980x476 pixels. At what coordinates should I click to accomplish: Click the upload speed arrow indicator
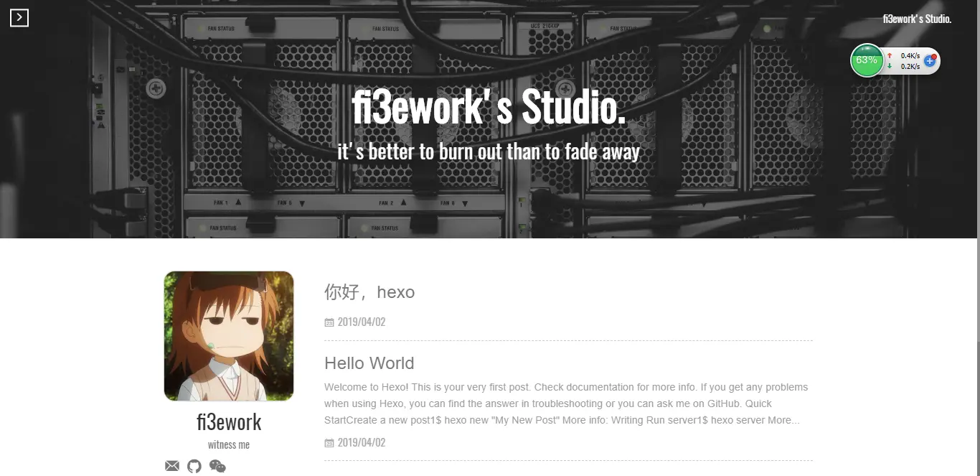(x=890, y=55)
